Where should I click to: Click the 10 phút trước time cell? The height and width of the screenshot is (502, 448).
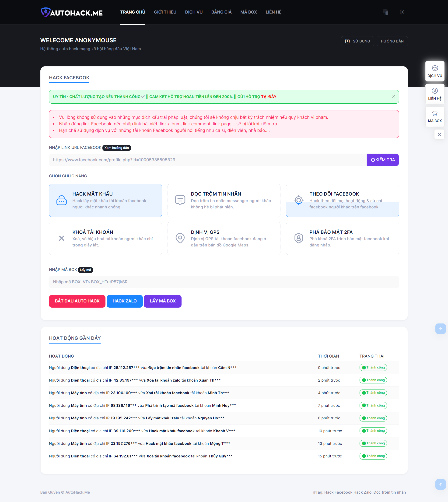tap(330, 431)
